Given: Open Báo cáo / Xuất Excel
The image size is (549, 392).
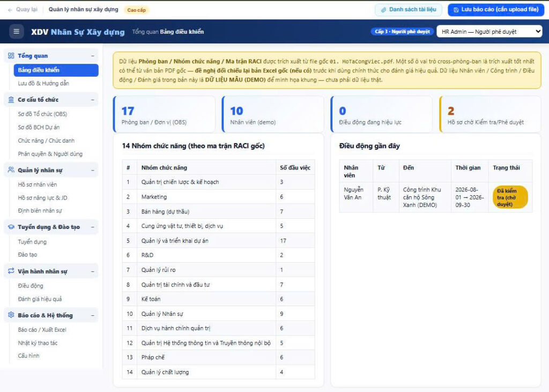Looking at the screenshot, I should pyautogui.click(x=42, y=330).
